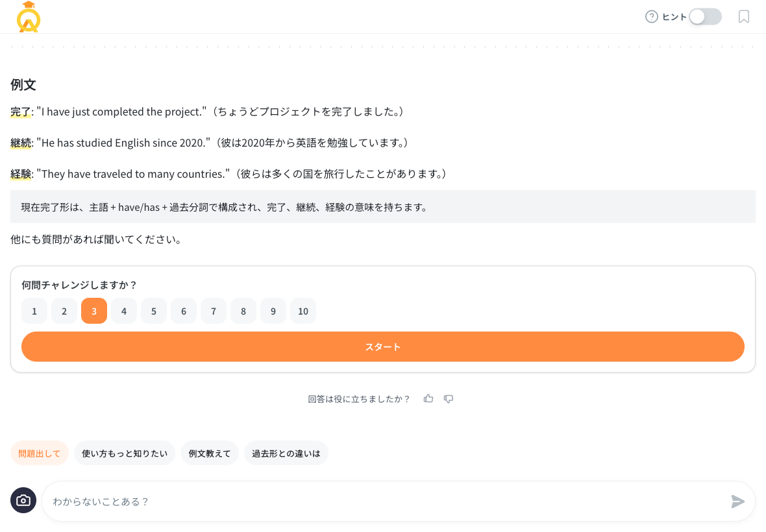Click the 使い方もっと知りたい chip
766x532 pixels.
click(x=124, y=453)
